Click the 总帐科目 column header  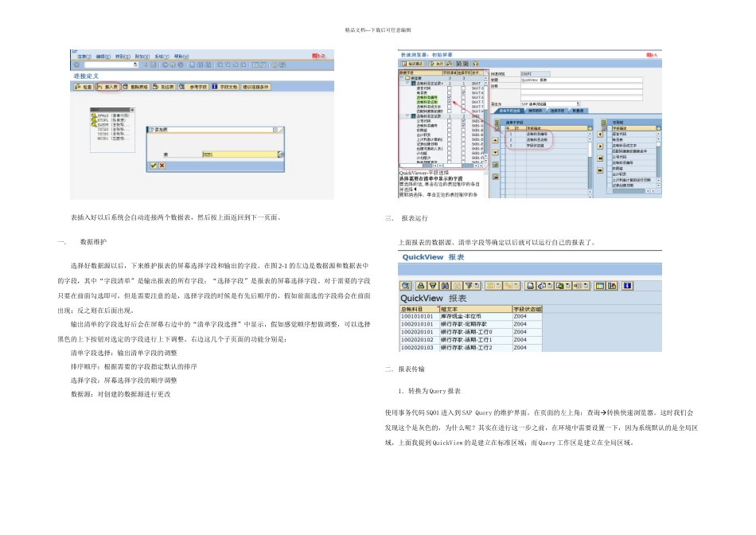pos(419,309)
